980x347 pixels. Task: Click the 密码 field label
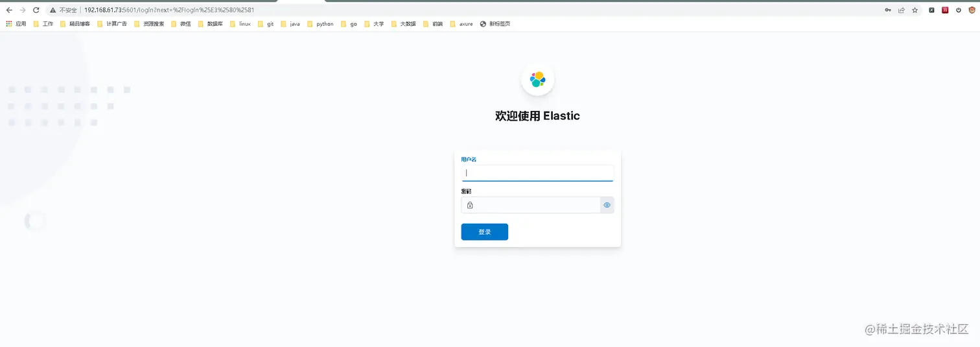point(466,191)
